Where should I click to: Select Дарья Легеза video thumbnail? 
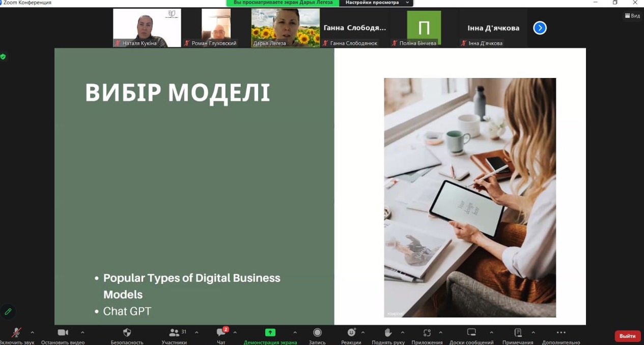[x=286, y=28]
